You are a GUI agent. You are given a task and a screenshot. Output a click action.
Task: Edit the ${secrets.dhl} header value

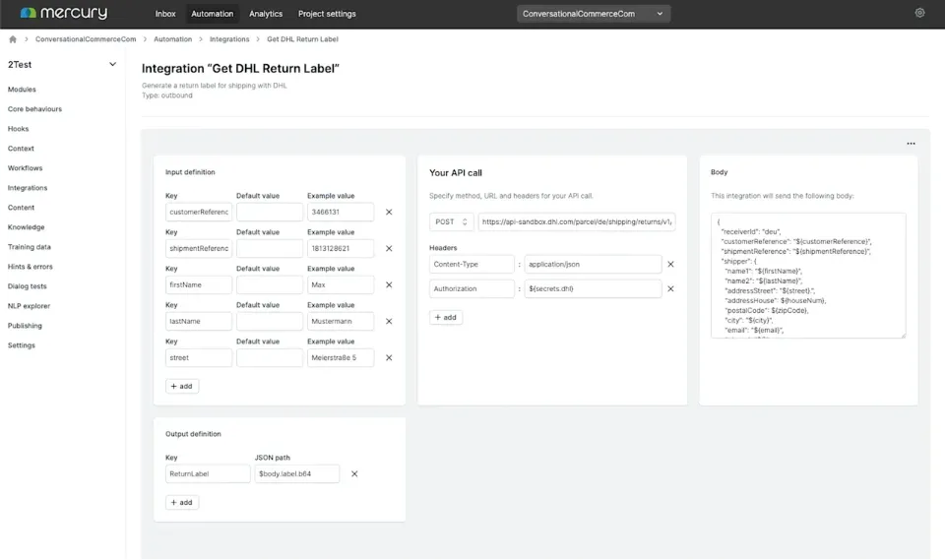pos(593,288)
